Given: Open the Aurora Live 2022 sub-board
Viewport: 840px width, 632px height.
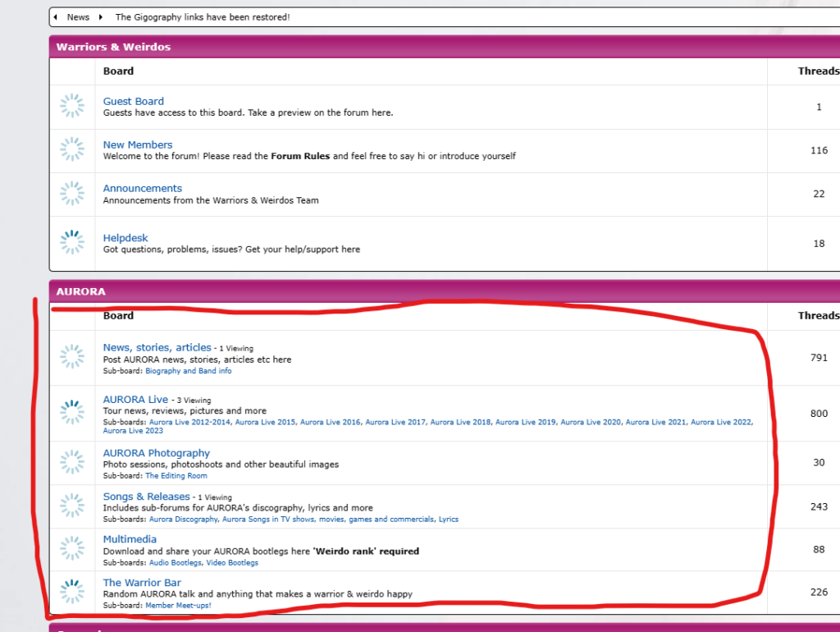Looking at the screenshot, I should [x=721, y=423].
